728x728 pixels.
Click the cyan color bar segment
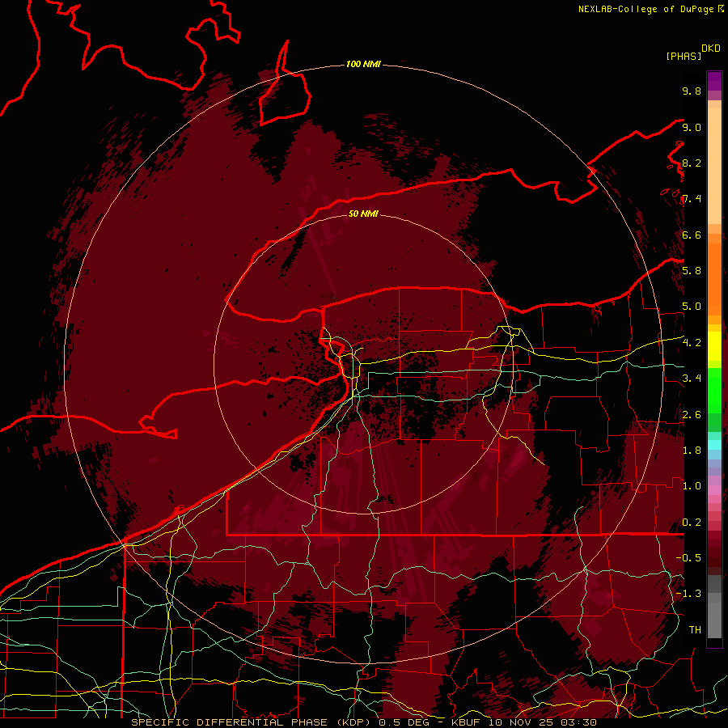(x=714, y=445)
